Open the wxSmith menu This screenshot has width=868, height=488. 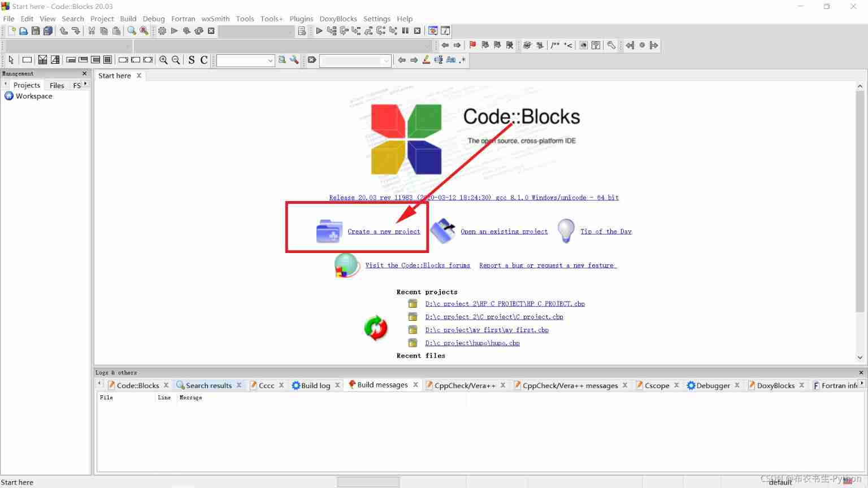tap(215, 19)
